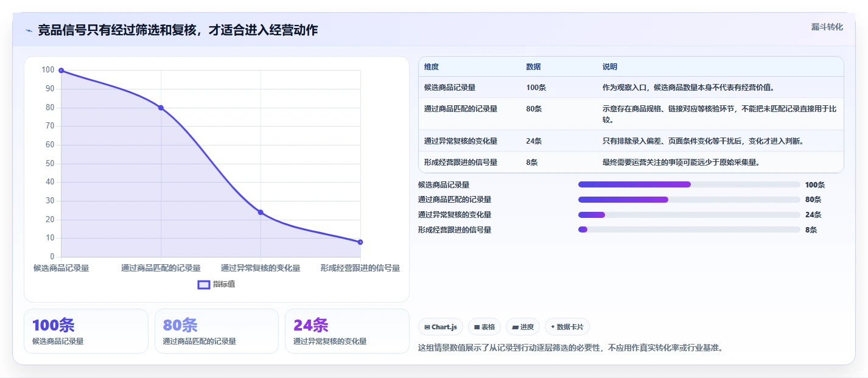Click the y-axis value 90
Viewport: 868px width, 378px height.
point(50,89)
